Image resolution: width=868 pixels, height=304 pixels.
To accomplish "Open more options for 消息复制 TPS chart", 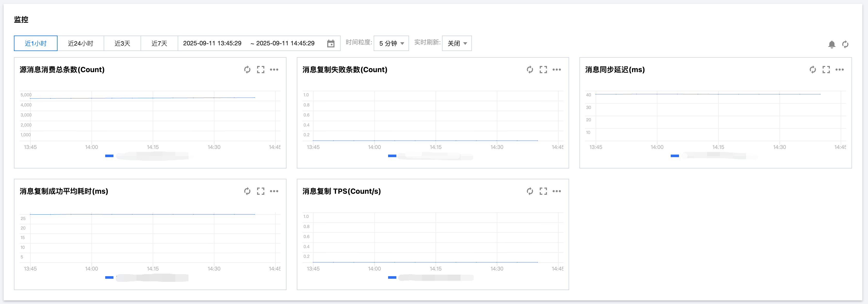I will click(556, 191).
